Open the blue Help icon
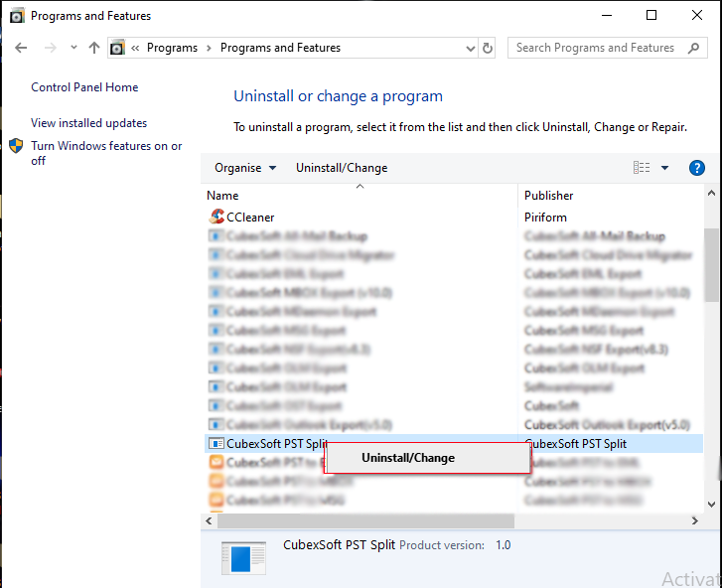 click(x=696, y=168)
